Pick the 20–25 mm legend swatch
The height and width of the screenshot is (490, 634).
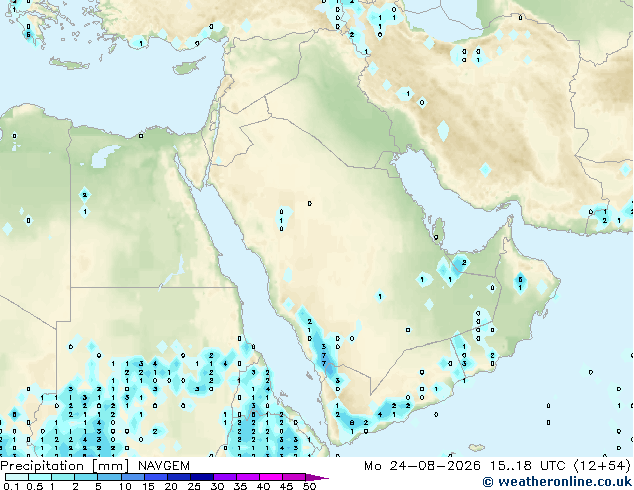[178, 477]
